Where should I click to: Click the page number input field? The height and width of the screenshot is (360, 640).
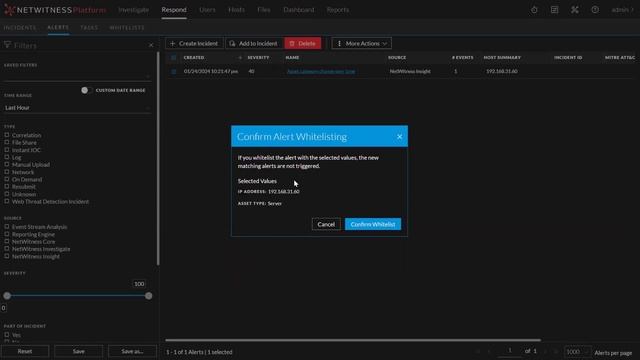[509, 351]
